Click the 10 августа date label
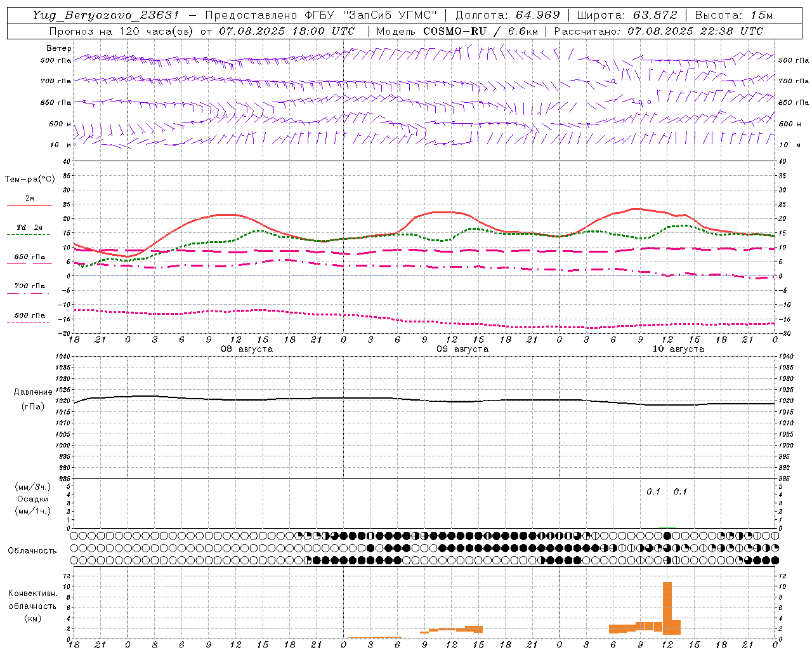Screen dimensions: 812x650 coord(678,349)
